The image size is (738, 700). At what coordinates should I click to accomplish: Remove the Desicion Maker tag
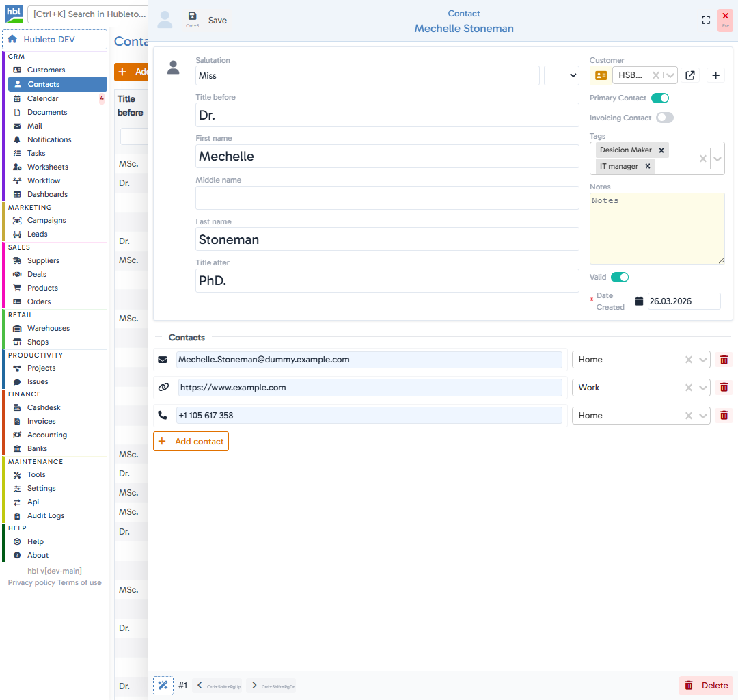click(x=660, y=150)
